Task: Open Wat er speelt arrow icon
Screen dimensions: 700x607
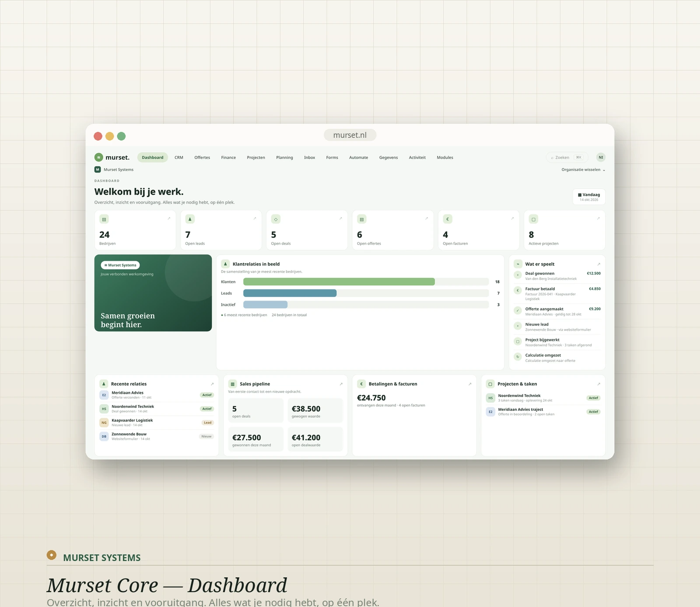Action: (598, 264)
